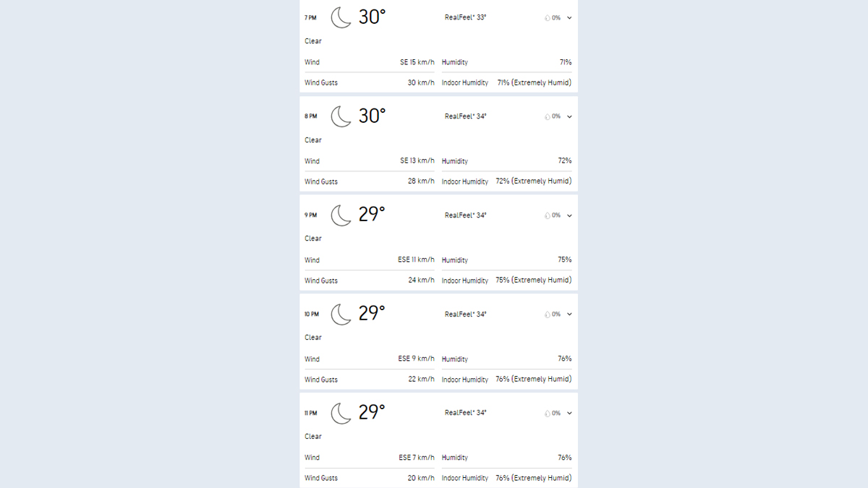Screen dimensions: 868x488
Task: Click RealFeel 34° in the 10 PM card
Action: point(465,314)
